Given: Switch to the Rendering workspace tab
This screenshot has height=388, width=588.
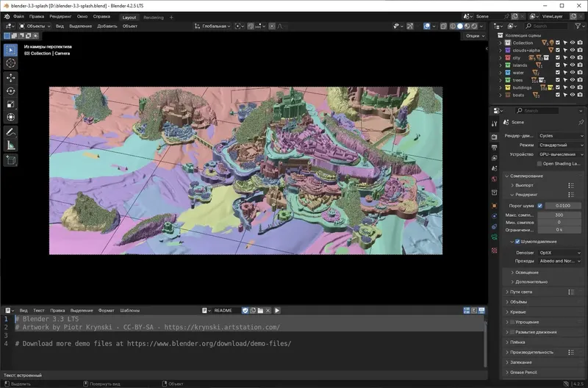Looking at the screenshot, I should 154,17.
